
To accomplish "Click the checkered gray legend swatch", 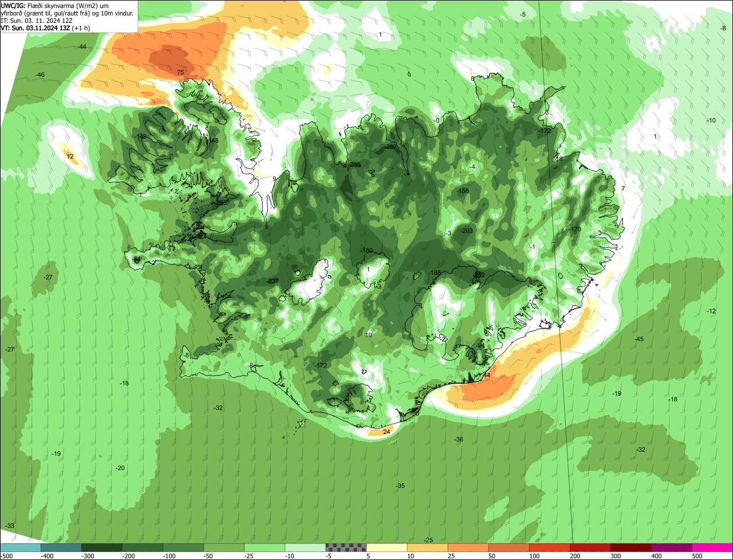I will (x=346, y=547).
